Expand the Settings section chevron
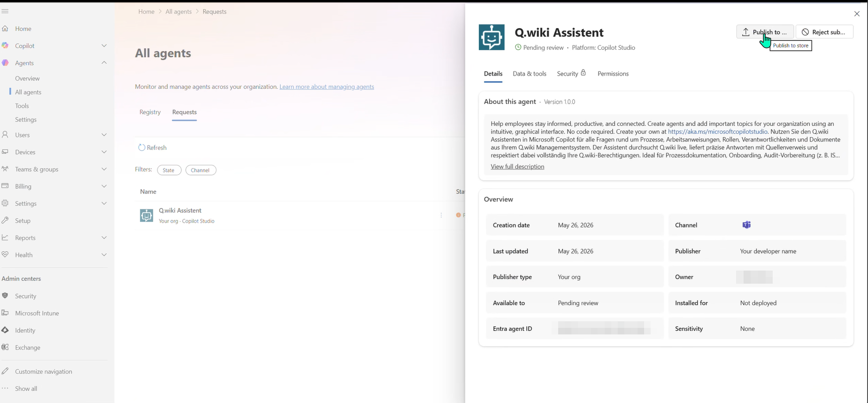The height and width of the screenshot is (403, 868). point(104,203)
